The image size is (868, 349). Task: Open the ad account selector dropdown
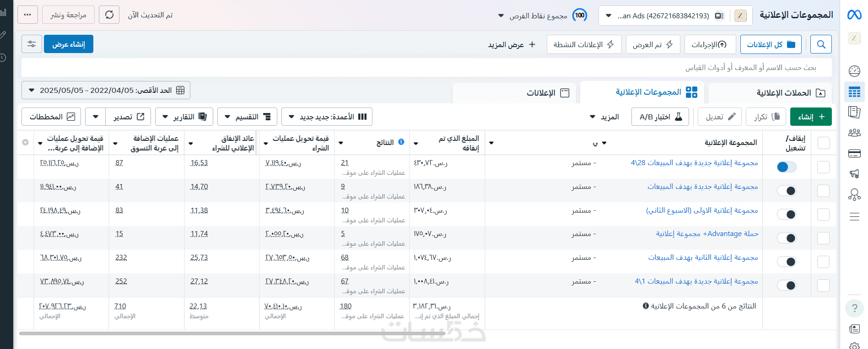tap(662, 16)
